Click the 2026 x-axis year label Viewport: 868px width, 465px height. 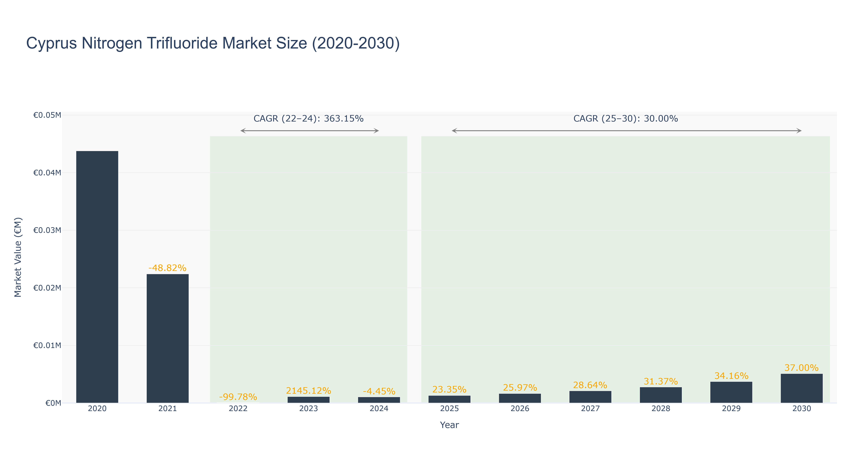point(520,409)
